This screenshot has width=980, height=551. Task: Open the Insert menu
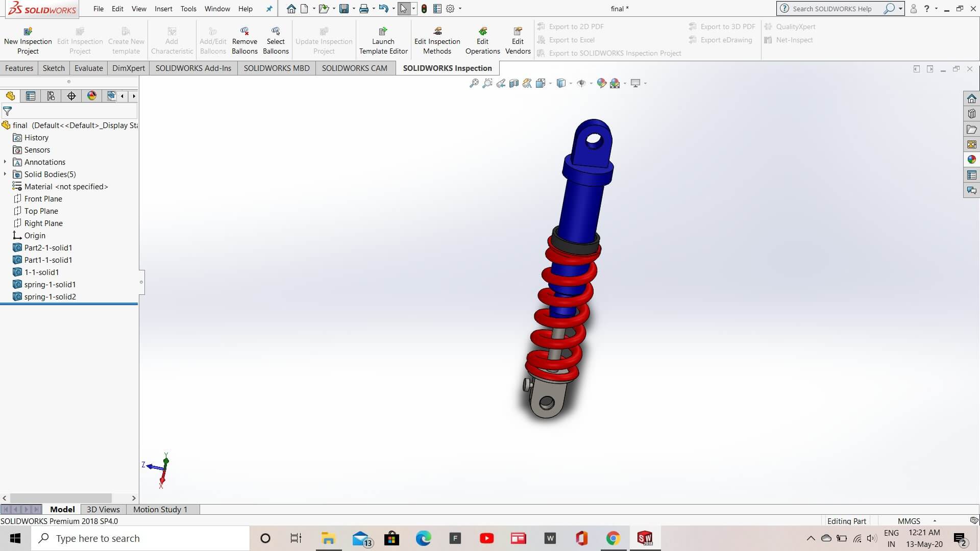163,9
